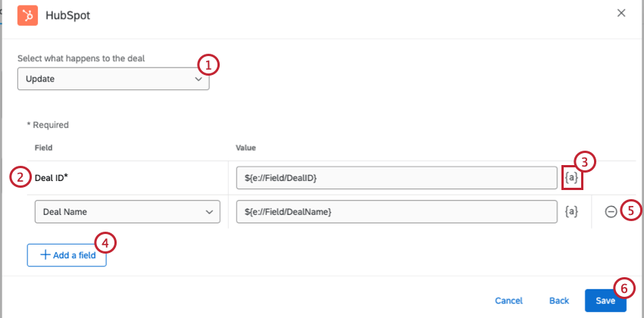The image size is (644, 318).
Task: Click the numbered callout marker 6
Action: (624, 288)
